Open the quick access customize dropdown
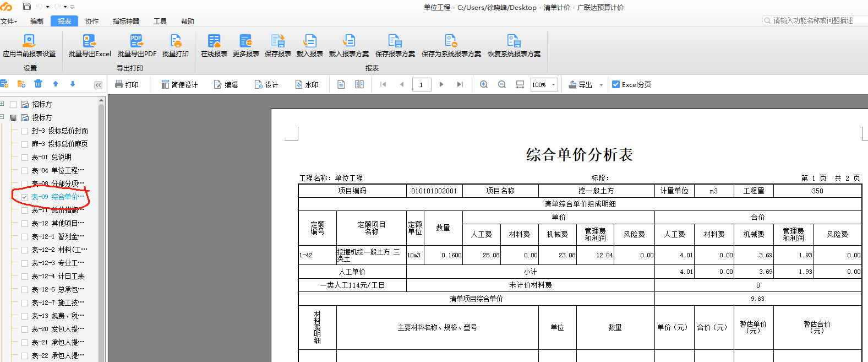The height and width of the screenshot is (362, 868). point(72,7)
